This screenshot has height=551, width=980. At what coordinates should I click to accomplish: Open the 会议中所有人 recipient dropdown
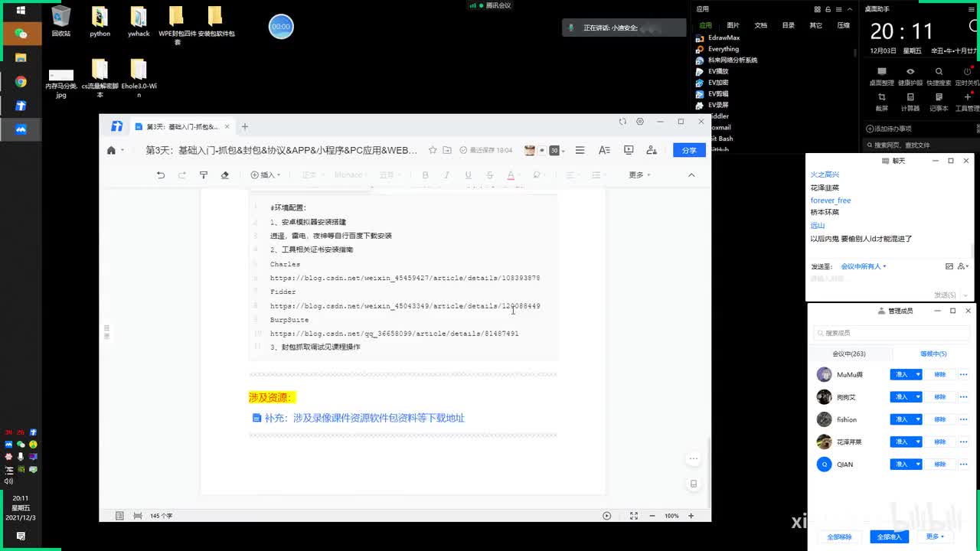click(x=863, y=266)
